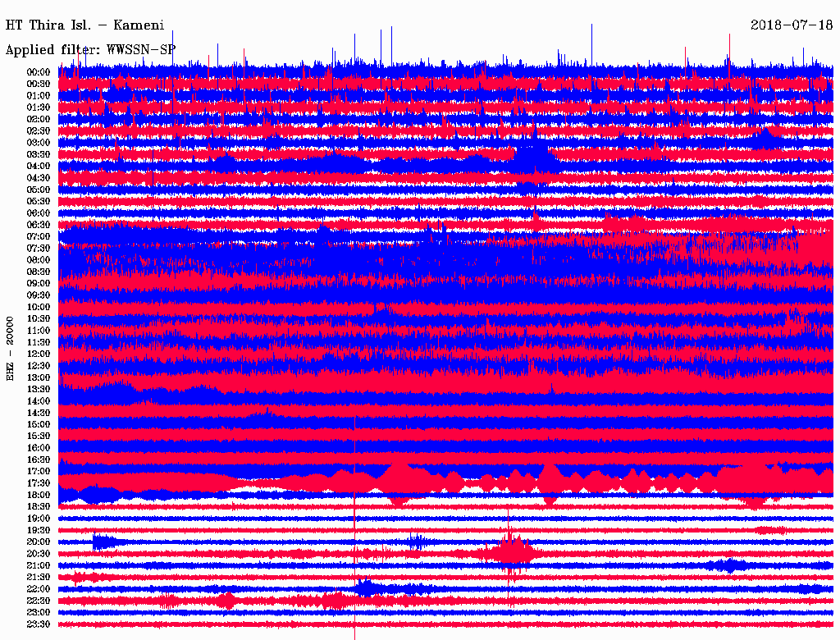Select the 18:00 time label
The image size is (840, 640).
(x=39, y=495)
